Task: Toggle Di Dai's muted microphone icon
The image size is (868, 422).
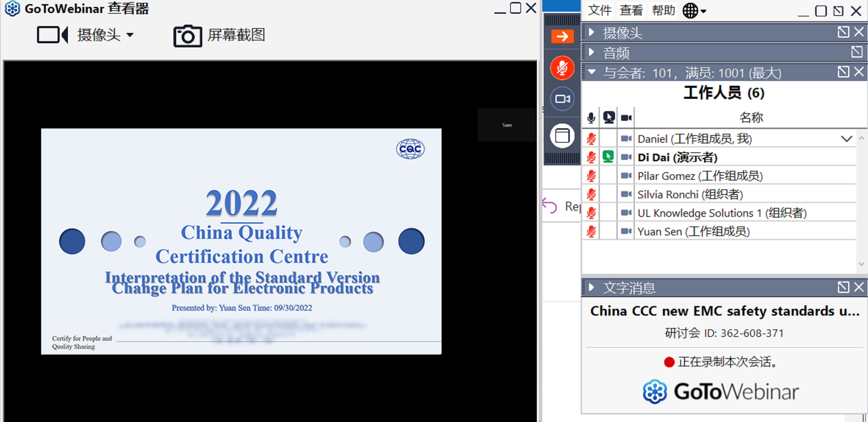Action: click(591, 157)
